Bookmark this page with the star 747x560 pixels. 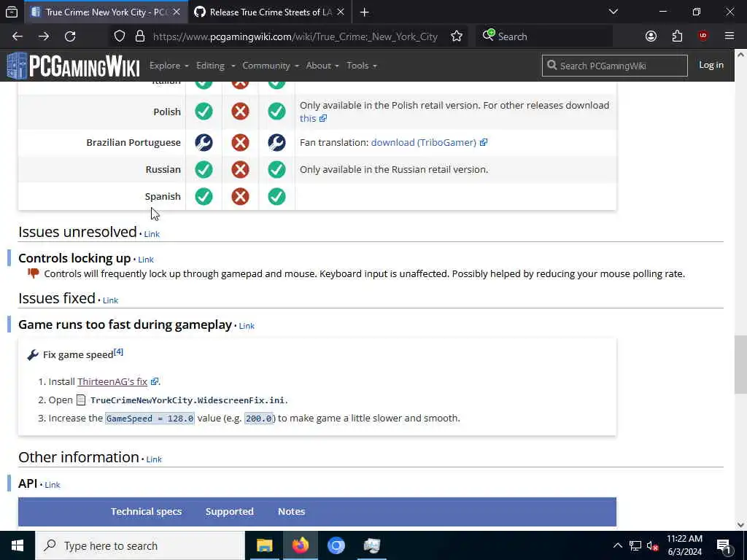457,36
